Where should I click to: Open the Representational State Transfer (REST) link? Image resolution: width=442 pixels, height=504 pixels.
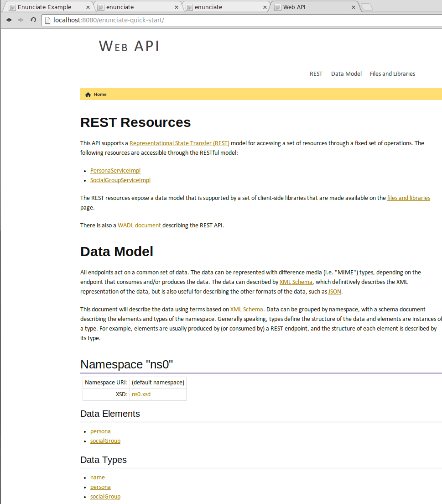(179, 143)
